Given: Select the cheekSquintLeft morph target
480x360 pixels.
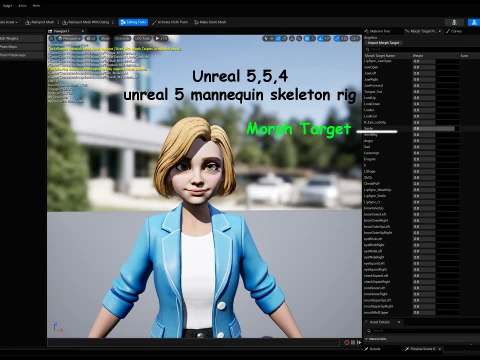Looking at the screenshot, I should 376,276.
